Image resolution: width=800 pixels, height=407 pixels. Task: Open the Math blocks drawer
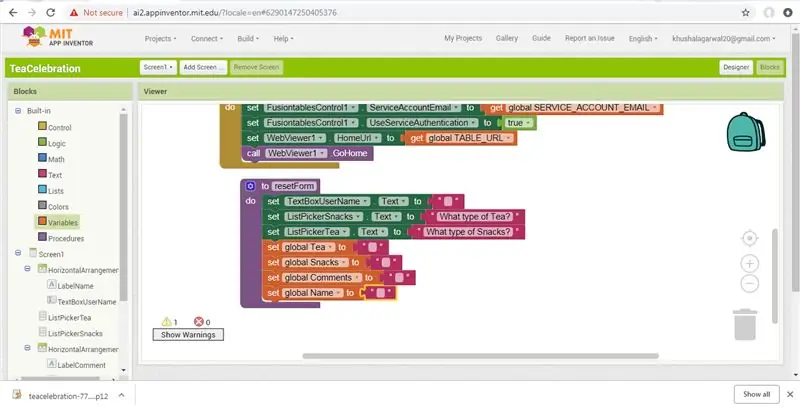[x=51, y=159]
